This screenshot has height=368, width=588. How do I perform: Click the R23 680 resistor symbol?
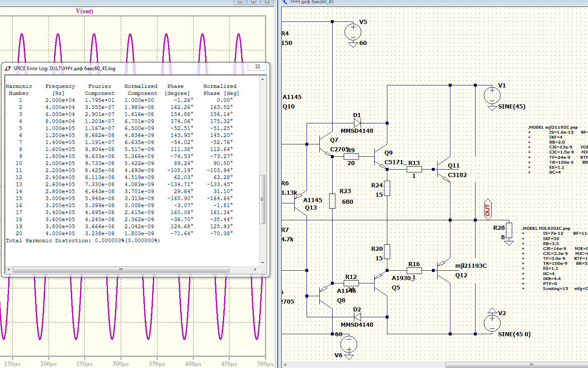(x=332, y=201)
